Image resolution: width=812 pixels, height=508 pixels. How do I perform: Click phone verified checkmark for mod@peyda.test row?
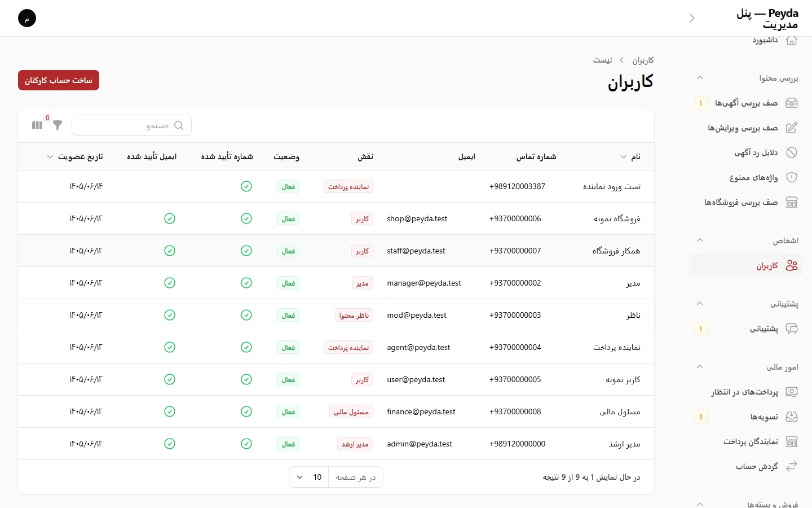246,315
